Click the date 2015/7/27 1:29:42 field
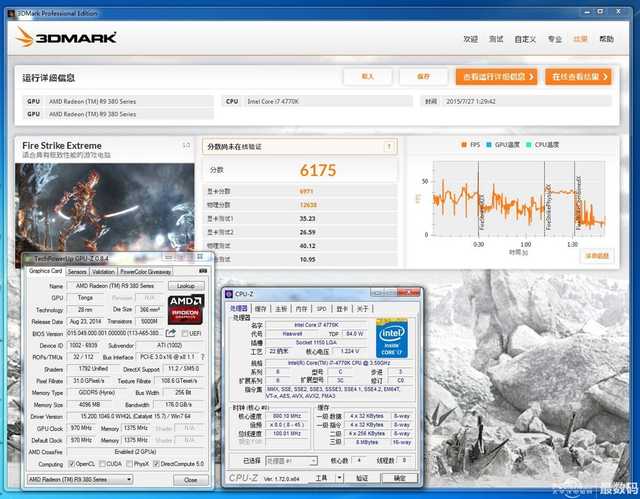 point(516,101)
